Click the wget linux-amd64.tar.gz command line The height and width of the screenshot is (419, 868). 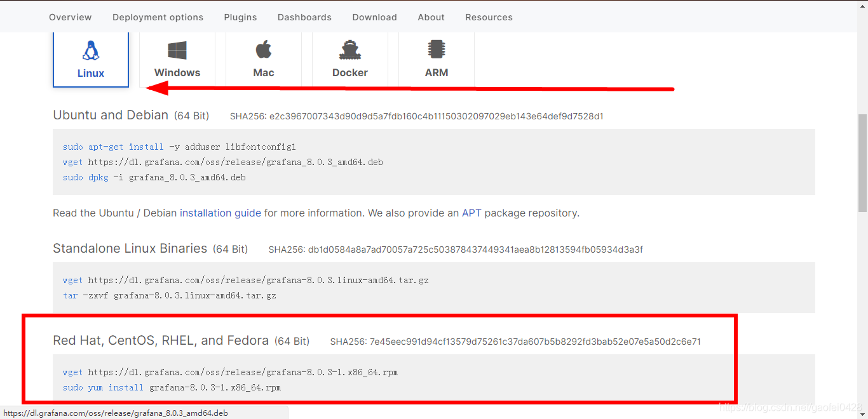point(246,280)
